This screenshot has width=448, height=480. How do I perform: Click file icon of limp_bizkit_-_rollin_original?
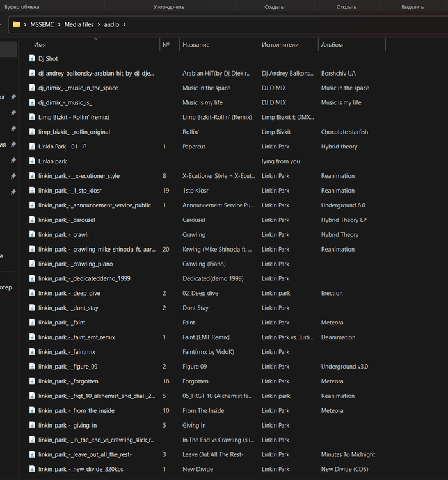click(32, 132)
